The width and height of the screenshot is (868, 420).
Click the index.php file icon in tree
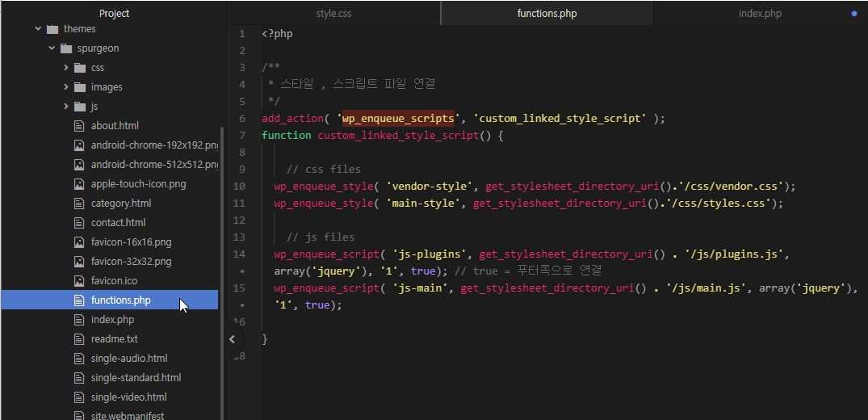tap(79, 320)
